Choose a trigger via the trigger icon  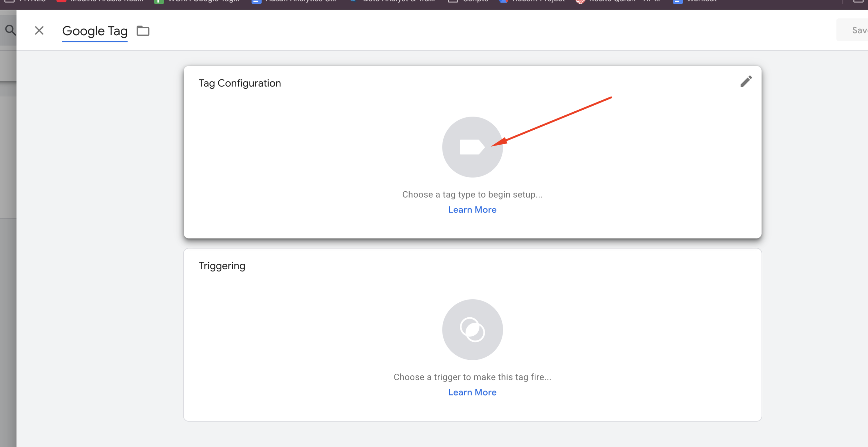pos(472,330)
